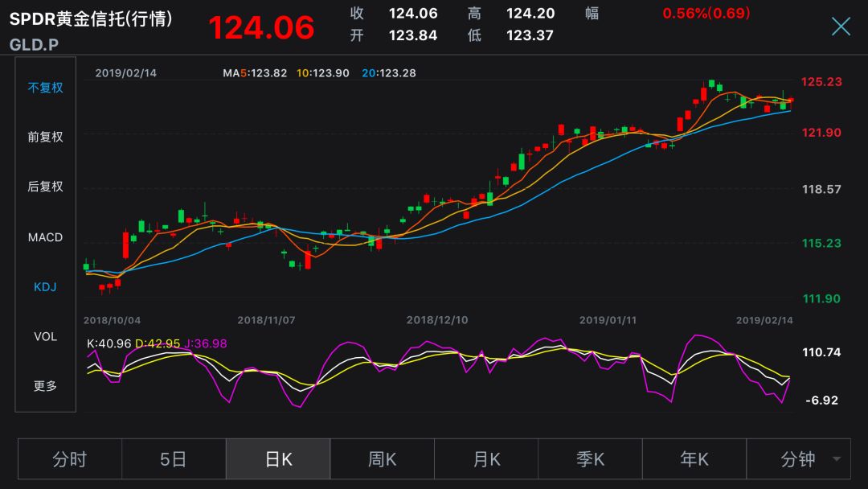Switch to the 季K quarterly candlestick tab
The width and height of the screenshot is (868, 489).
[x=590, y=459]
